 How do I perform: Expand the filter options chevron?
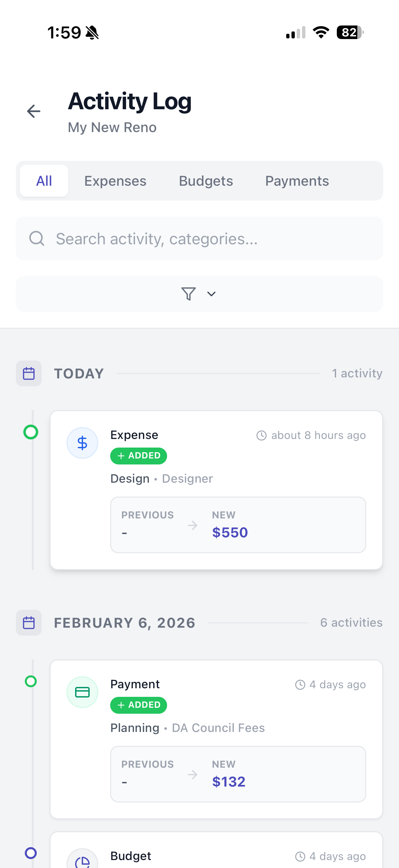pyautogui.click(x=211, y=294)
